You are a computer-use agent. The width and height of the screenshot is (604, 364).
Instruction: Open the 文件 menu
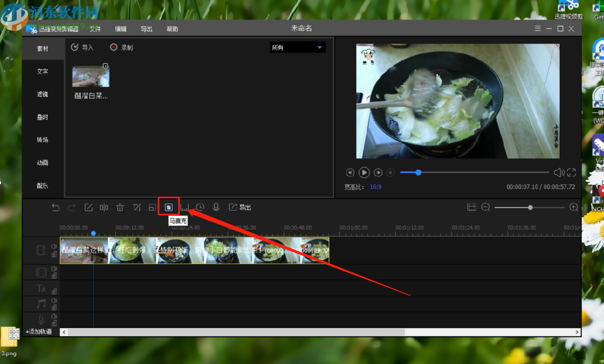pyautogui.click(x=95, y=29)
